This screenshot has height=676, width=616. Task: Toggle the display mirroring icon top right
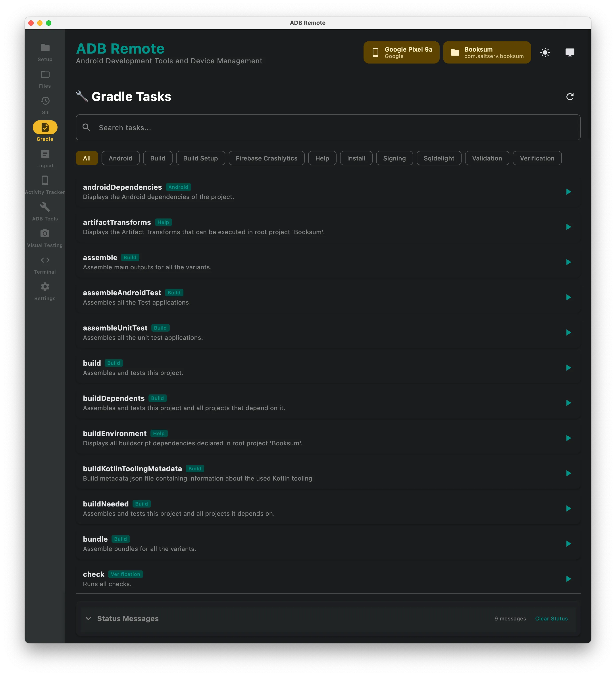click(x=570, y=52)
